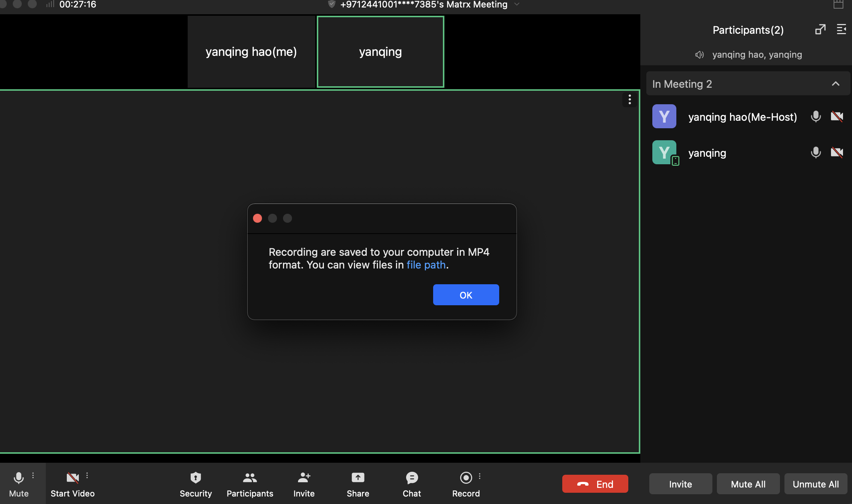Toggle yanqing's microphone in participant list

816,153
